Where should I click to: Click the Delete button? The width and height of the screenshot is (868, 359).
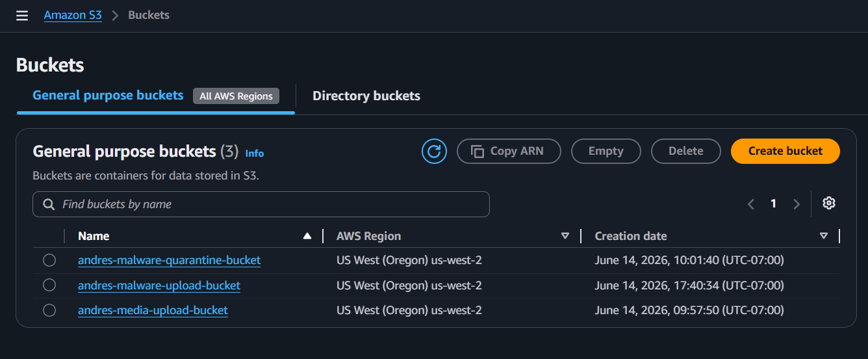point(686,151)
